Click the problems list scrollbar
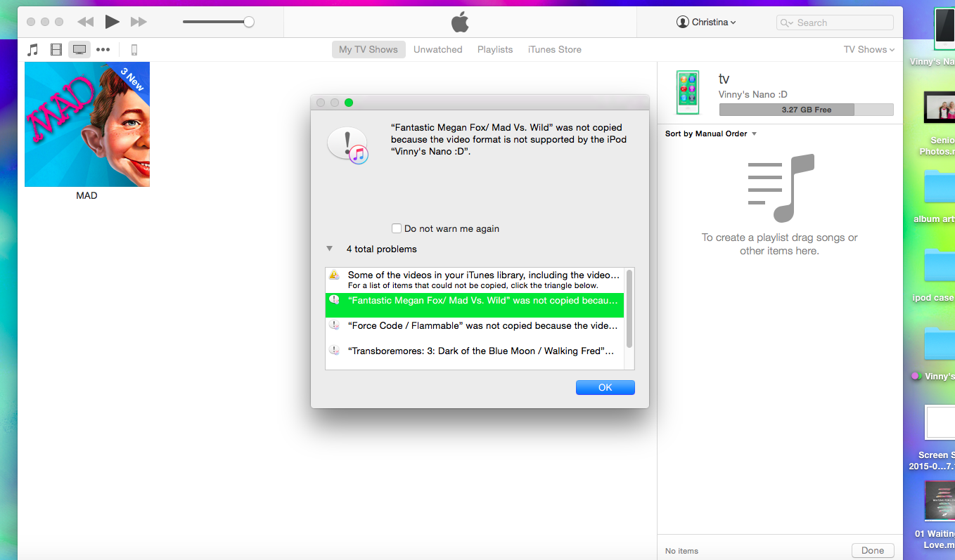 [x=629, y=309]
